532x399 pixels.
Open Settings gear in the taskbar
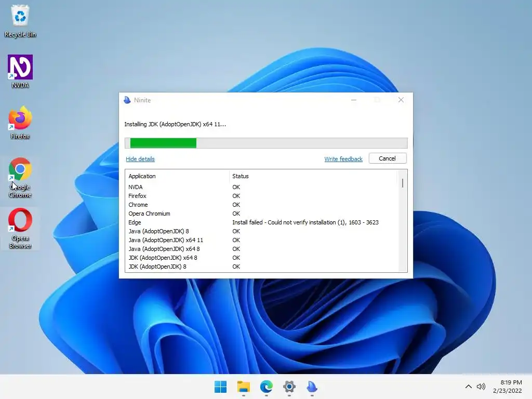(x=289, y=387)
